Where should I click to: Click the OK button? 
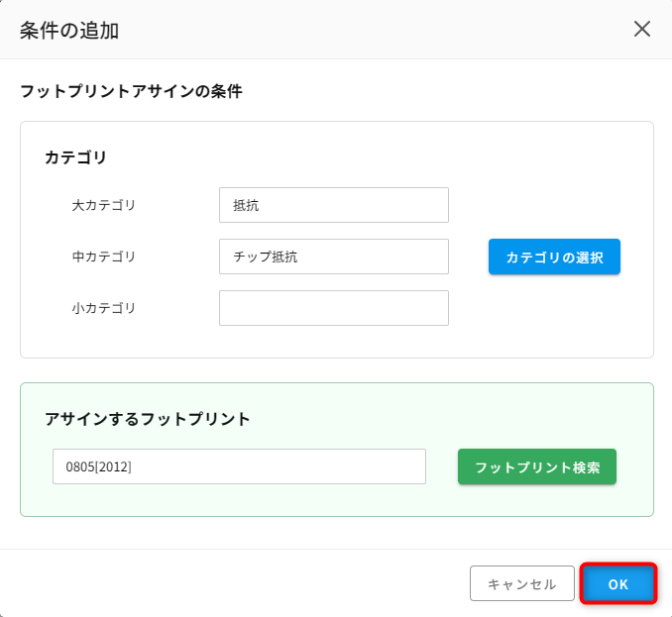(x=618, y=583)
